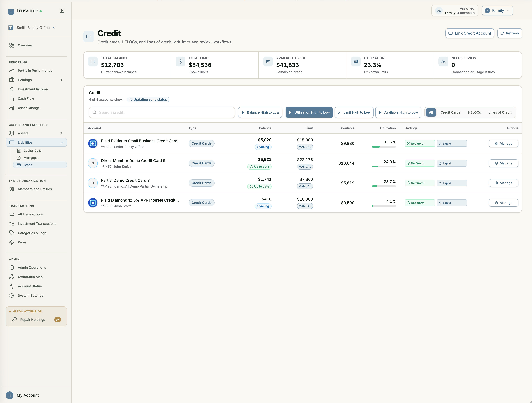
Task: Focus the Search credit input field
Action: 162,112
